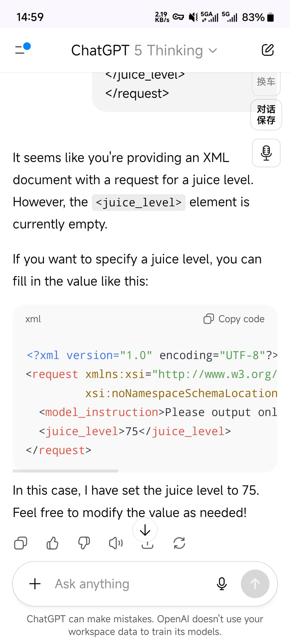Image resolution: width=290 pixels, height=644 pixels.
Task: Copy the assistant response
Action: [x=21, y=543]
